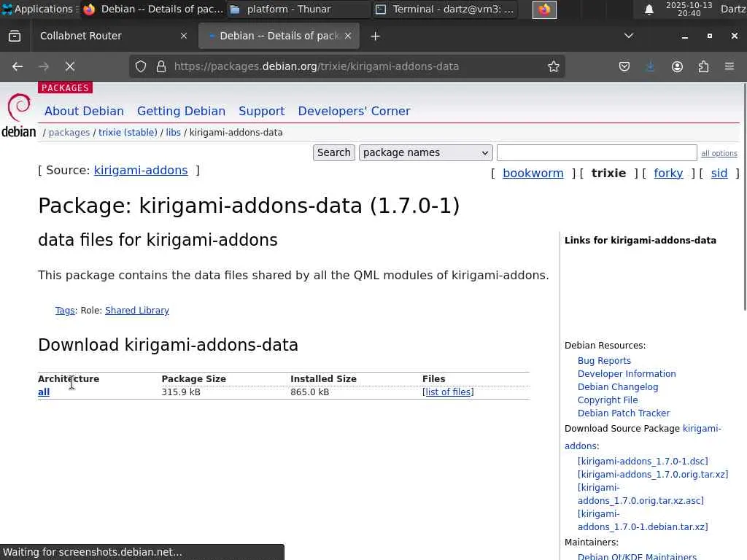Open the Copyright File
The image size is (747, 560).
[608, 400]
